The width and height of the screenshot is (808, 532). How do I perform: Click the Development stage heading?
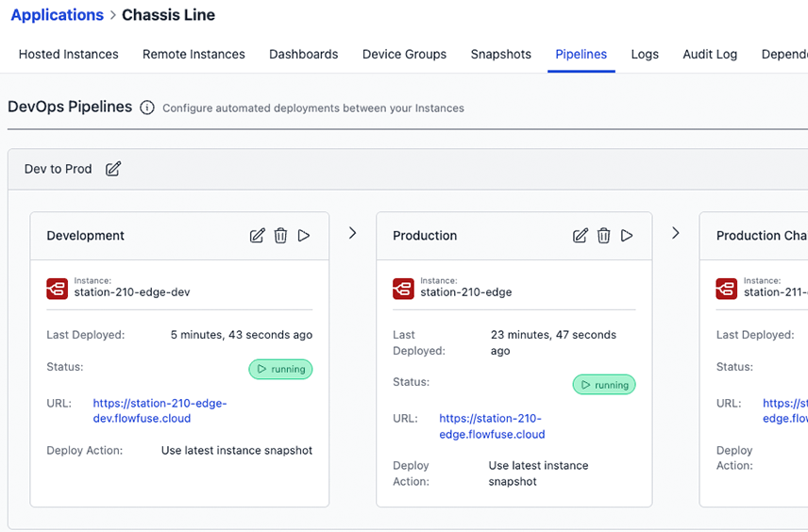[x=86, y=236]
